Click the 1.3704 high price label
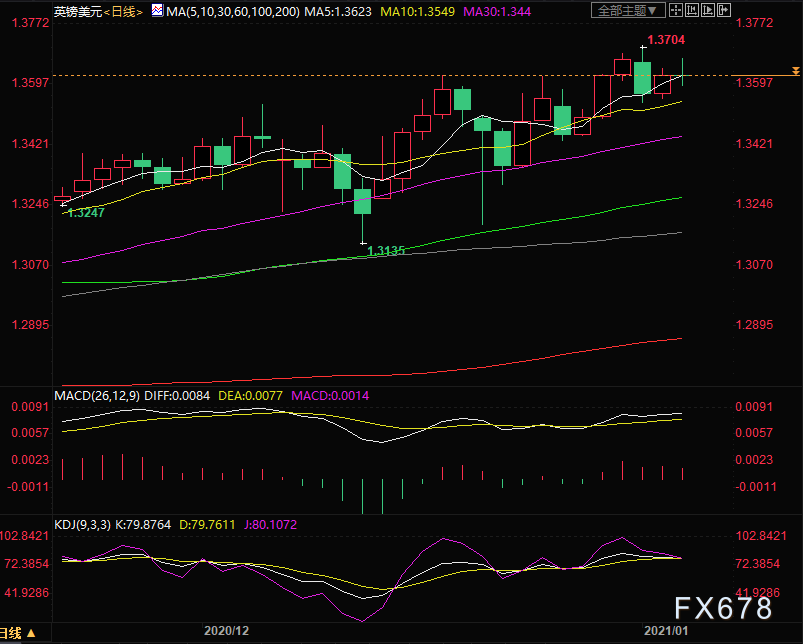This screenshot has width=803, height=644. 666,41
